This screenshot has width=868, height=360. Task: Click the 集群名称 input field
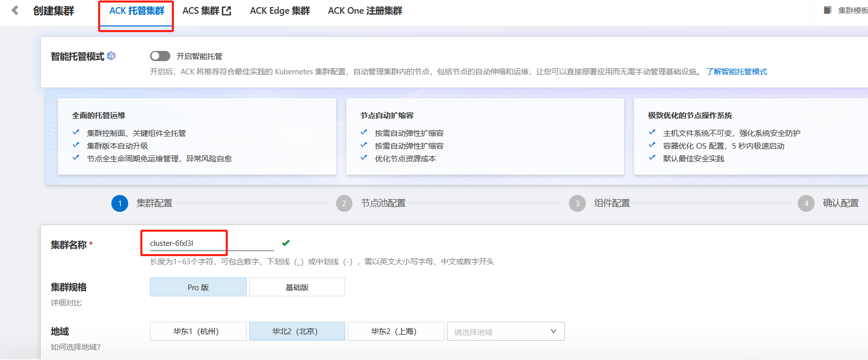212,243
